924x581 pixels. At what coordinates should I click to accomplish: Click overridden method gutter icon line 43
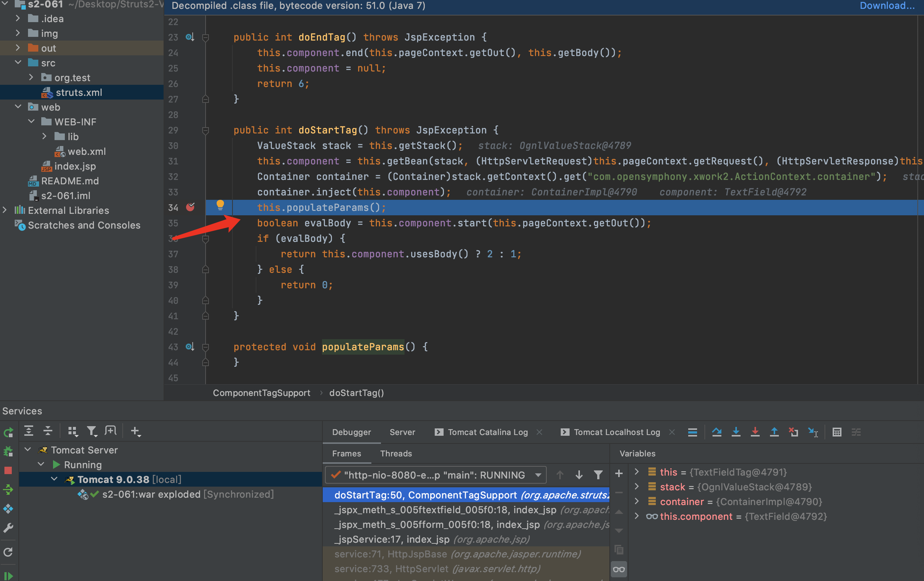pyautogui.click(x=190, y=347)
